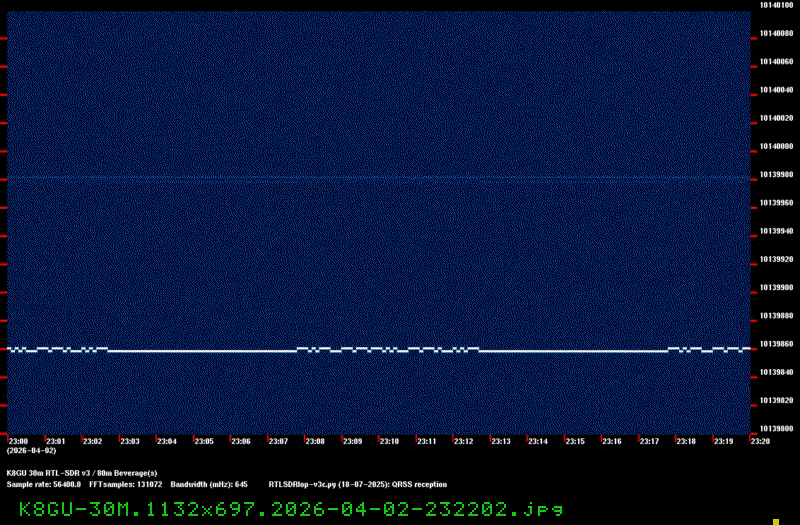Click the 23:12 time label
This screenshot has width=800, height=525.
463,441
